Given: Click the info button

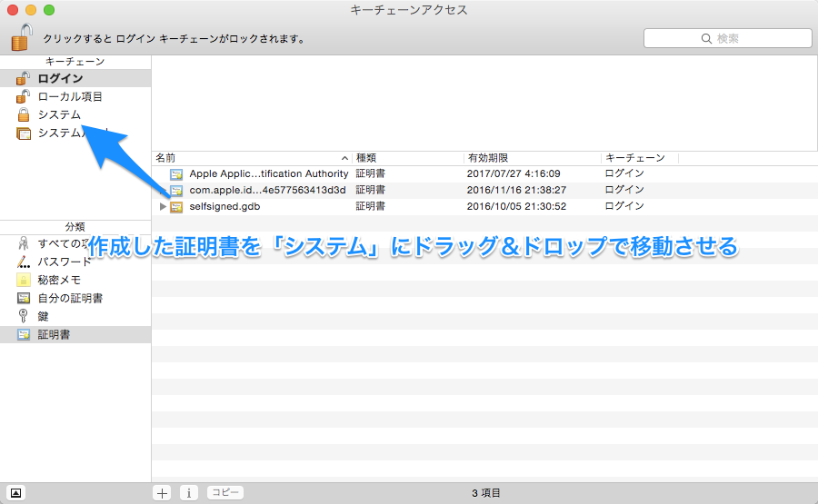Looking at the screenshot, I should pos(189,493).
